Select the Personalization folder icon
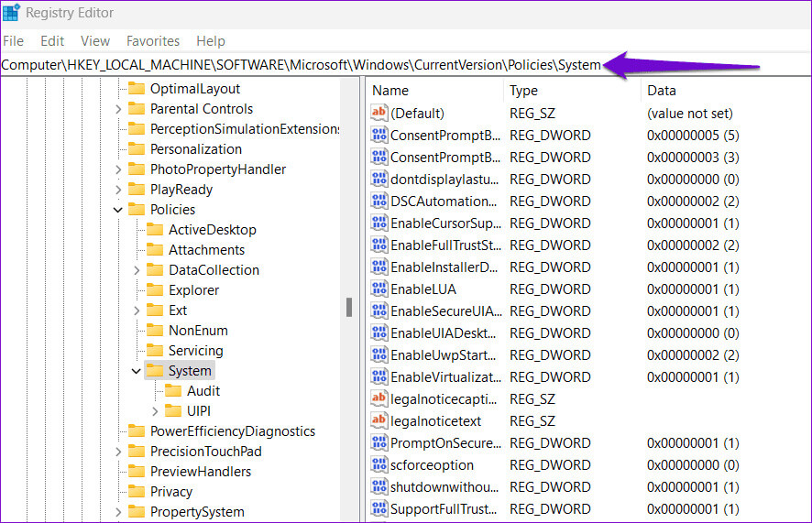 (137, 149)
